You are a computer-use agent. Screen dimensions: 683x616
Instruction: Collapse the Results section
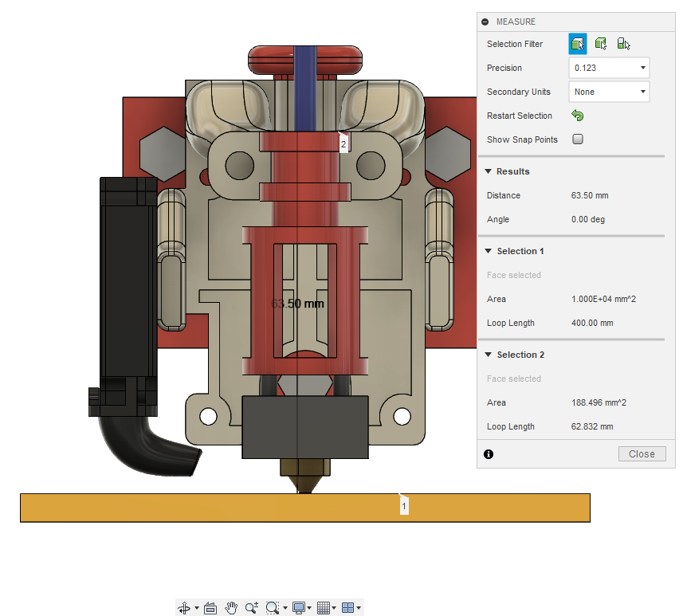tap(489, 171)
